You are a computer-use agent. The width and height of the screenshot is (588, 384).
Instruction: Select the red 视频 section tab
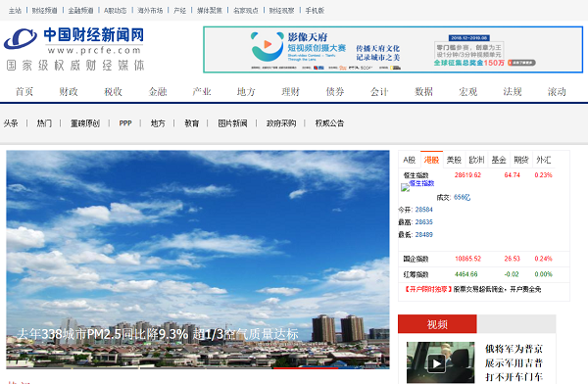click(437, 324)
